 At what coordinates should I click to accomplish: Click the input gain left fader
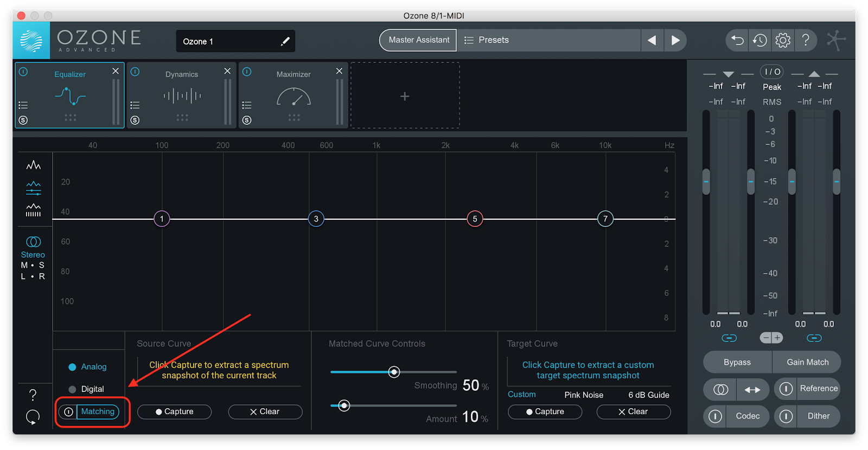click(706, 181)
